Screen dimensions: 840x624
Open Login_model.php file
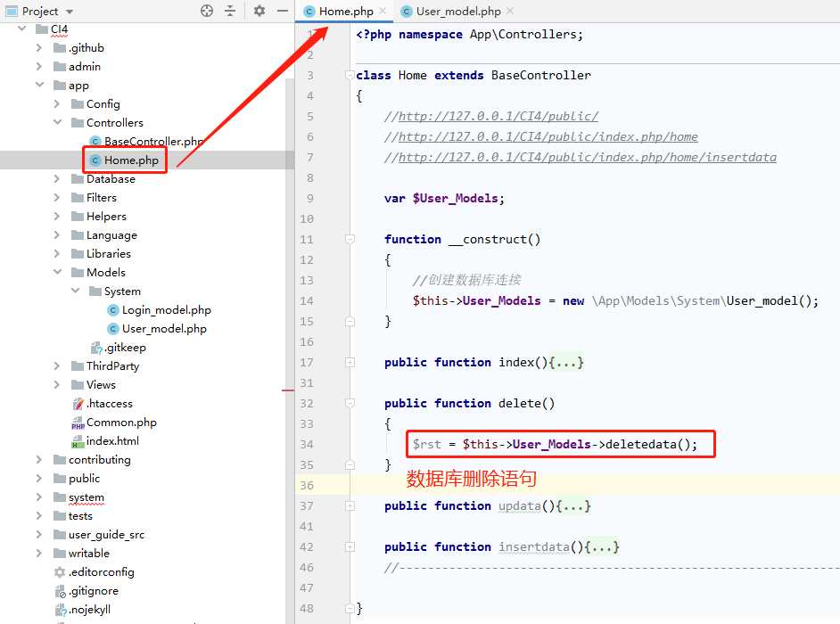click(x=166, y=310)
